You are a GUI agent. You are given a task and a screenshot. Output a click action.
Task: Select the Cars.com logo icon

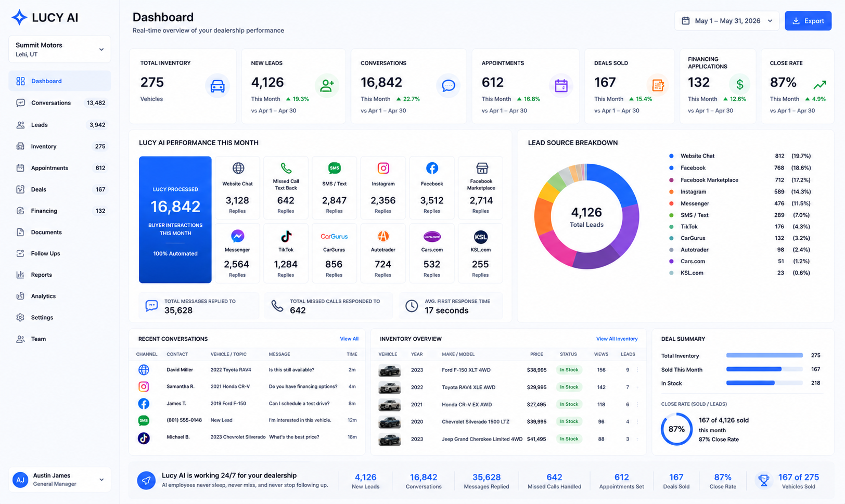[x=432, y=236]
